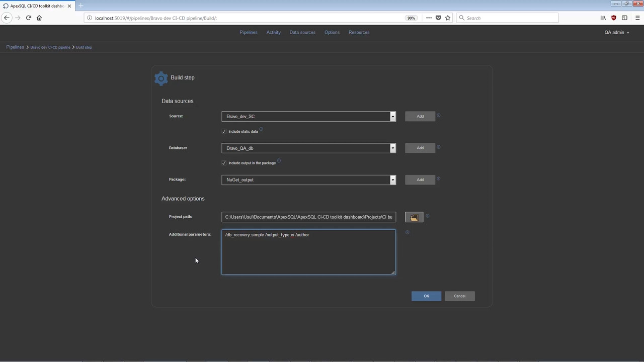Screen dimensions: 644x362
Task: Open the Package dropdown showing NuGet_output
Action: click(x=392, y=179)
